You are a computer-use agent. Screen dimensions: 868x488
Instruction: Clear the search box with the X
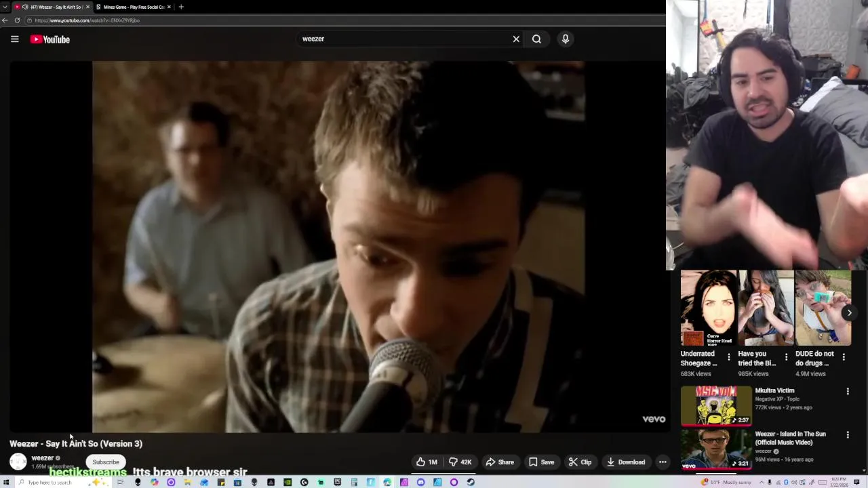pos(516,39)
